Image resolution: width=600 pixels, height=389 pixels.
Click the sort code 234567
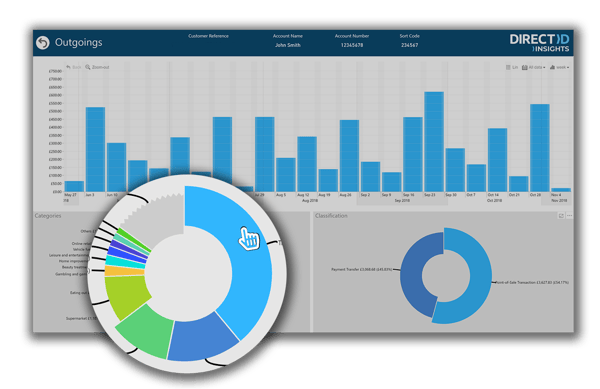click(409, 45)
